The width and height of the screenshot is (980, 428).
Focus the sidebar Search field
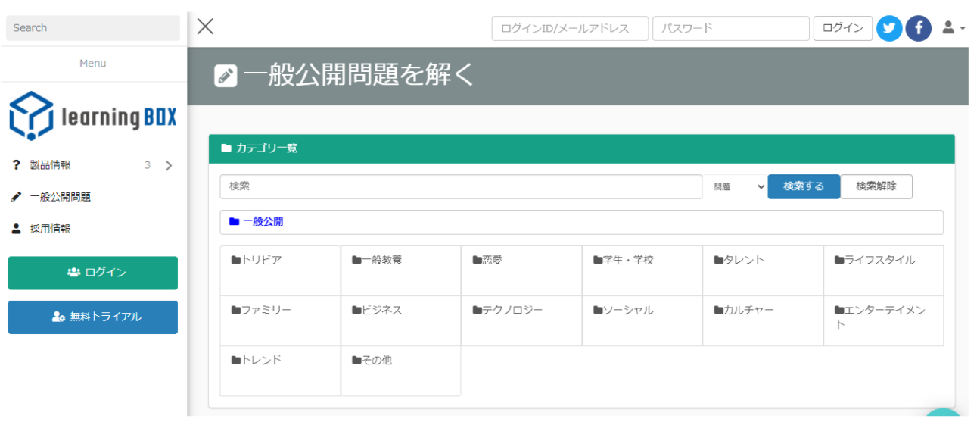pyautogui.click(x=92, y=28)
